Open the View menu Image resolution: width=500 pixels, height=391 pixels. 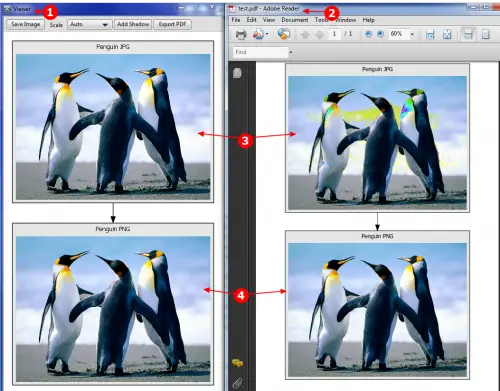click(269, 20)
